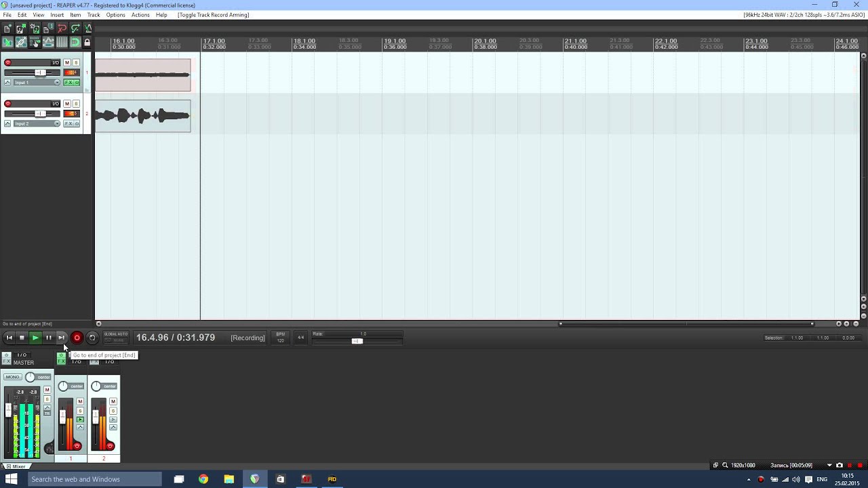This screenshot has height=488, width=868.
Task: Click the playback Rate slider
Action: coord(357,341)
